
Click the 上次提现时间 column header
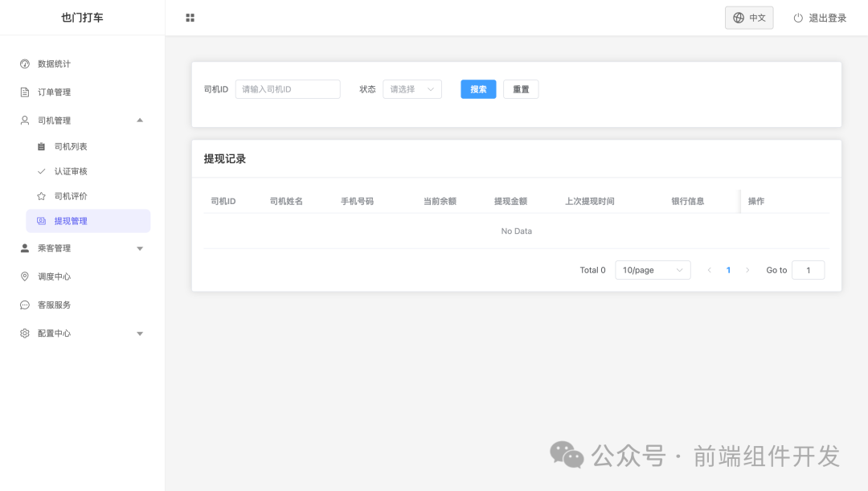pos(590,201)
